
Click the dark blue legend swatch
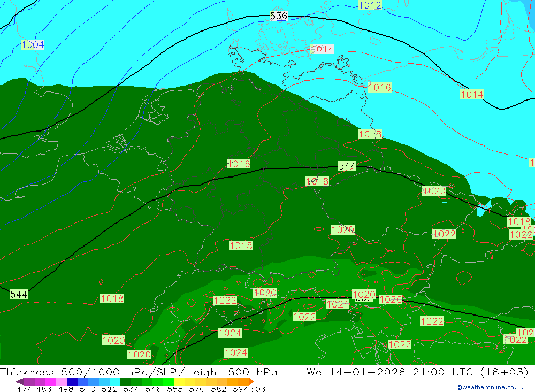(72, 381)
